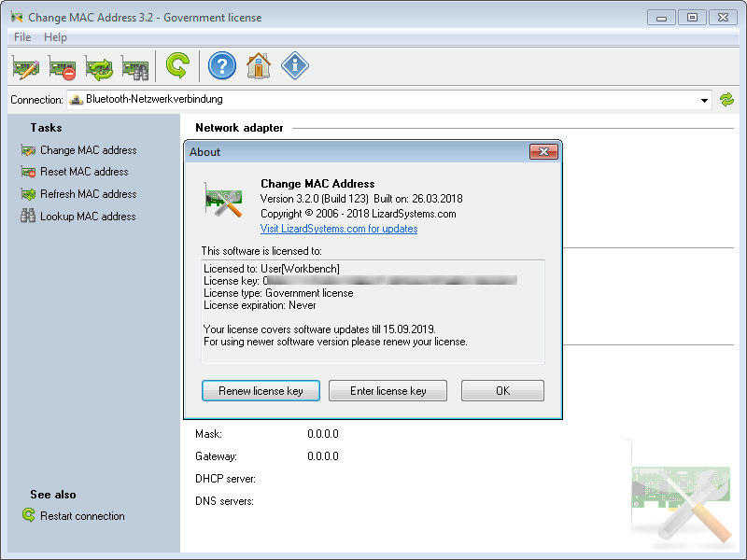Click the DHCP server label
747x560 pixels.
(x=225, y=479)
